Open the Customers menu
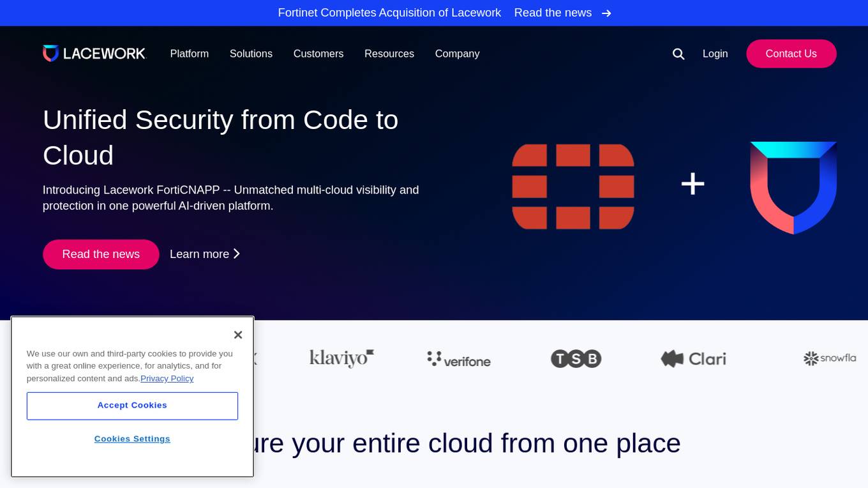868x488 pixels. 318,54
